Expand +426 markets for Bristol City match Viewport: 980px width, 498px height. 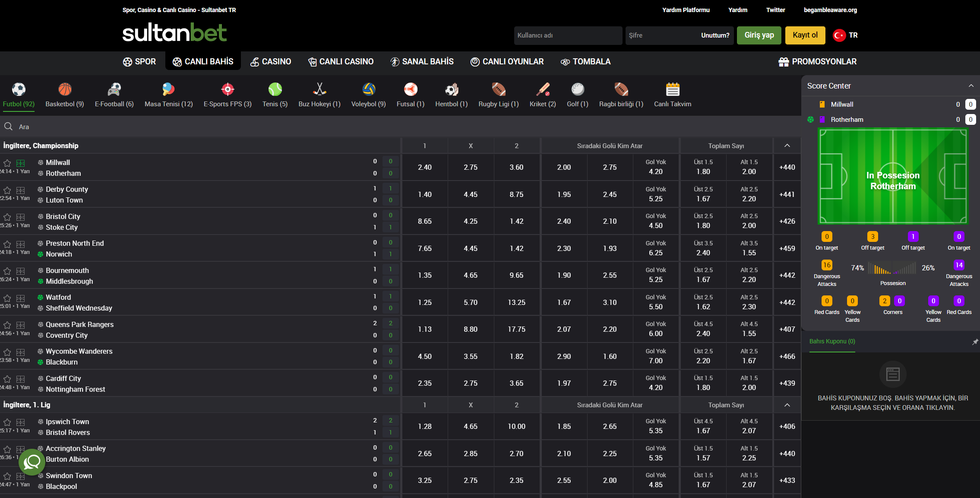pos(787,221)
